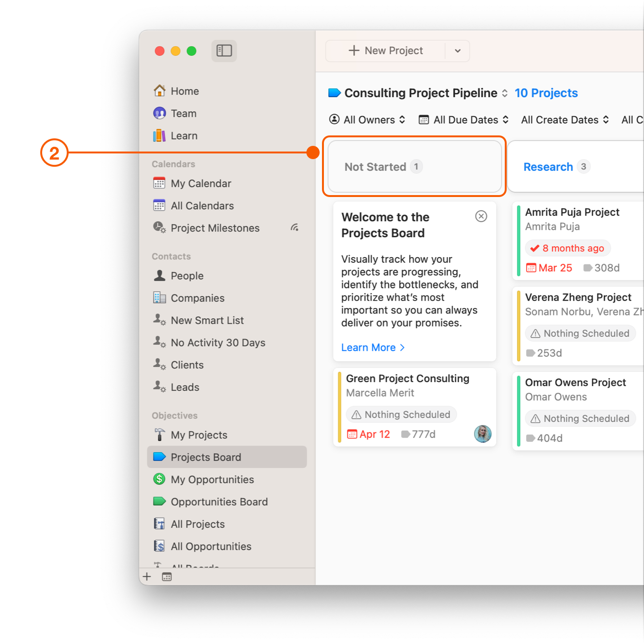Click the Companies building icon
This screenshot has height=644, width=644.
click(160, 298)
